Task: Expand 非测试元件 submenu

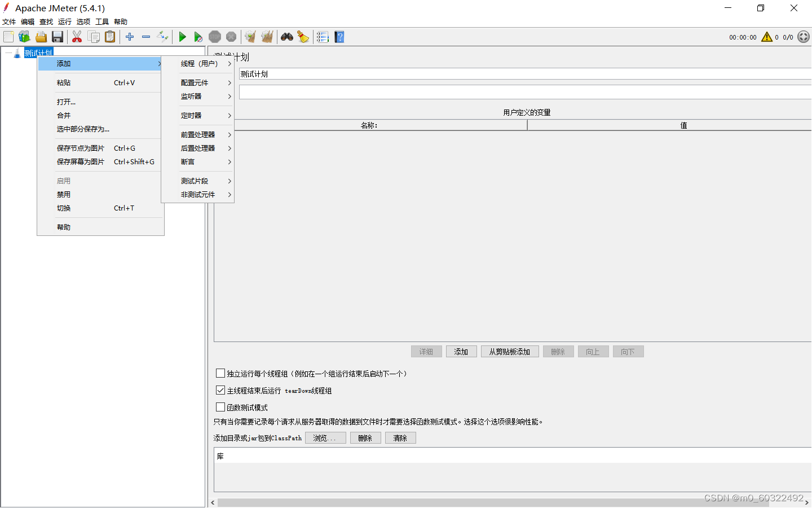Action: click(198, 195)
